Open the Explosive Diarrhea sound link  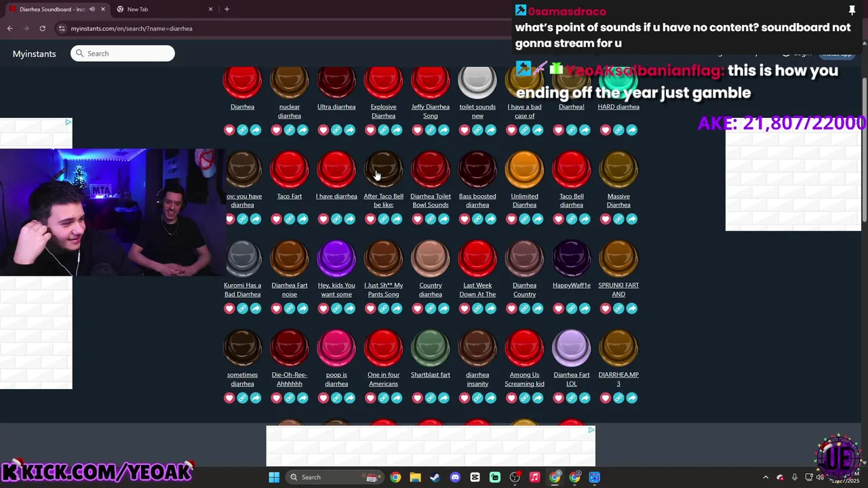click(383, 111)
